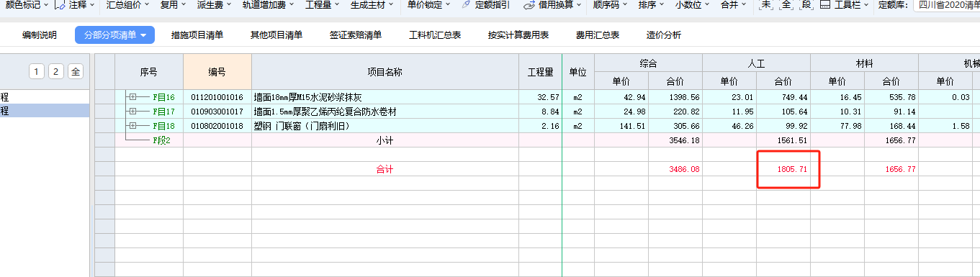Screen dimensions: 980x277
Task: Open the 颜色标记 color mark dropdown
Action: point(27,5)
